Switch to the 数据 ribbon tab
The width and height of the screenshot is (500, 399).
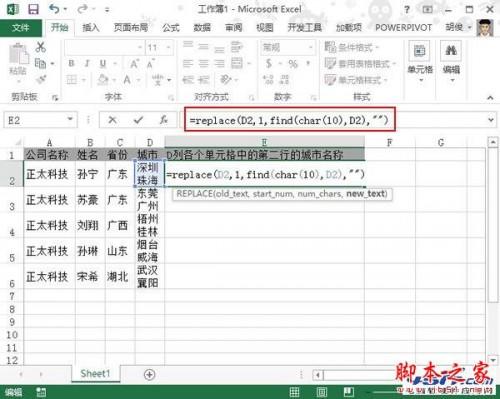tap(202, 28)
